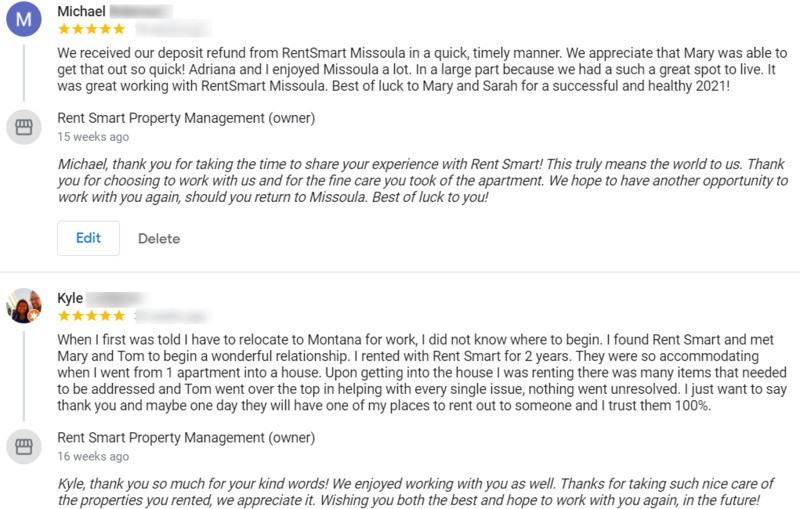Image resolution: width=800 pixels, height=509 pixels.
Task: Delete the owner reply to Michael
Action: click(159, 238)
